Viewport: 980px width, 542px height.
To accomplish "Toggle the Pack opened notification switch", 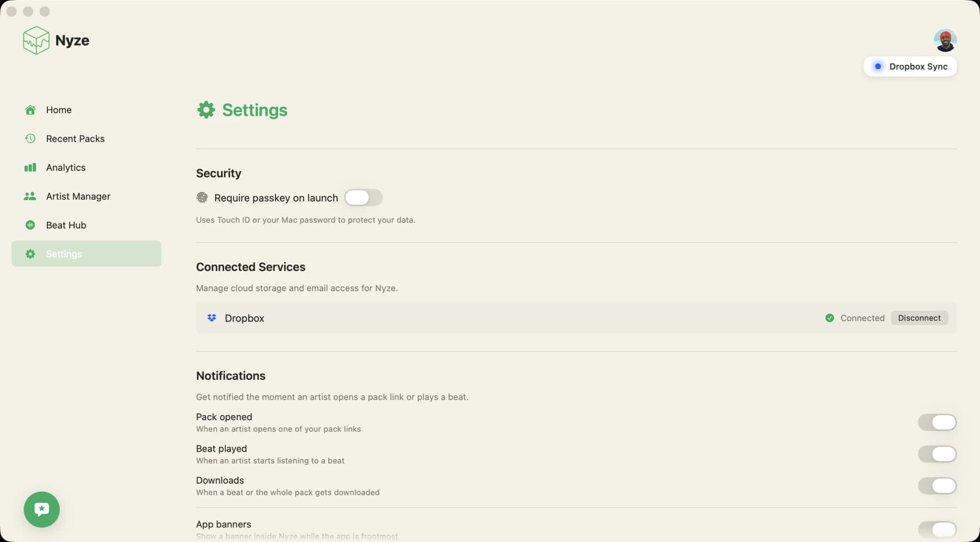I will 937,422.
